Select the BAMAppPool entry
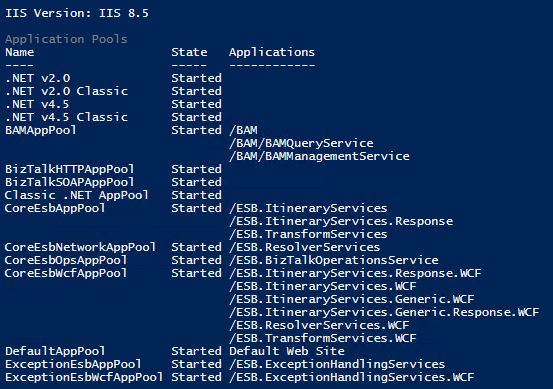This screenshot has height=389, width=553. (41, 130)
